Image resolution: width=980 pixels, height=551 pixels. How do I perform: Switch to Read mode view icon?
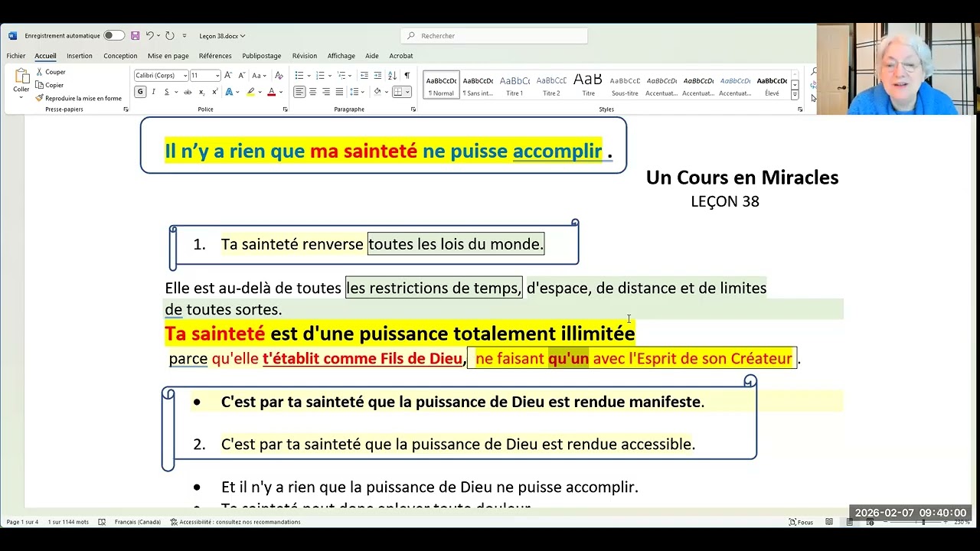point(829,522)
